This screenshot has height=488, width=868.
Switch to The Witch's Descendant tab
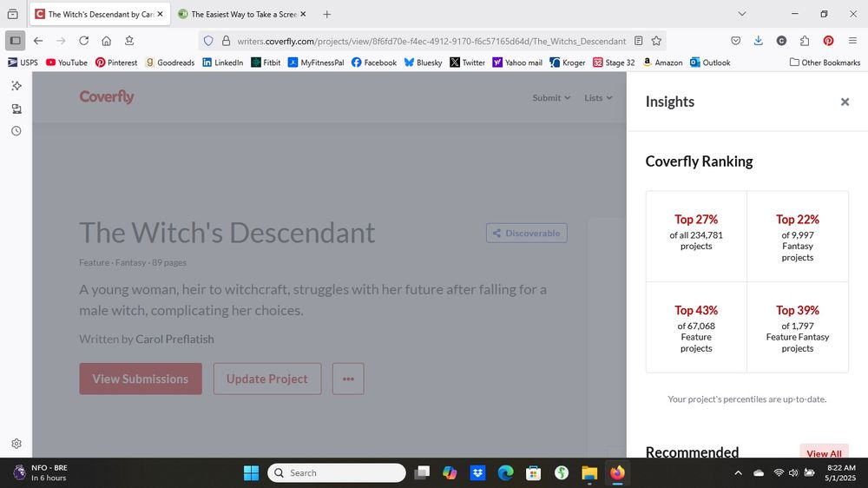pos(100,15)
